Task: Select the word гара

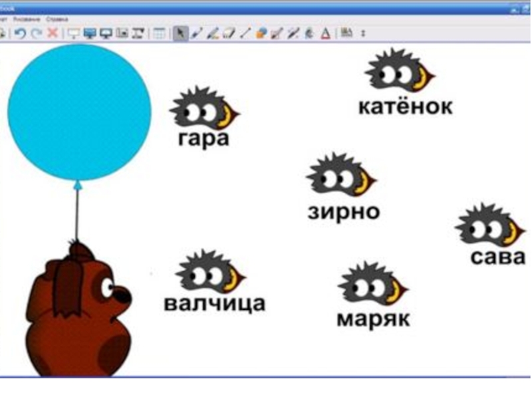Action: [204, 139]
